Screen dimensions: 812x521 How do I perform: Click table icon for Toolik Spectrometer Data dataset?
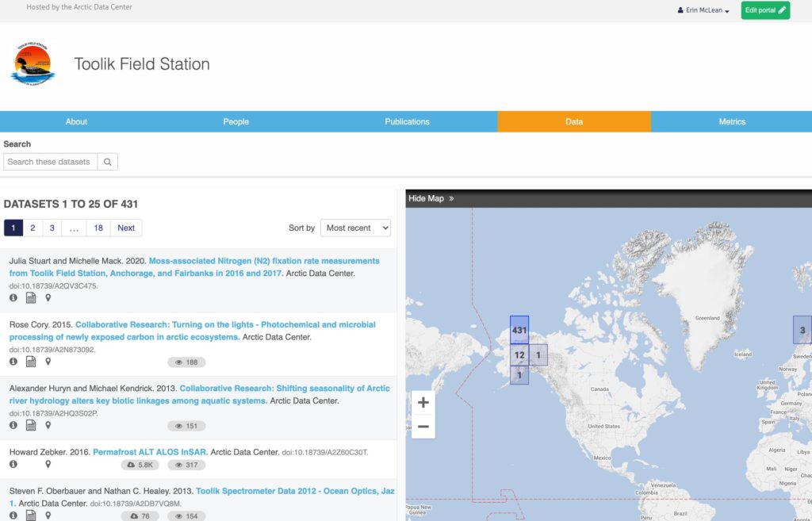[31, 515]
